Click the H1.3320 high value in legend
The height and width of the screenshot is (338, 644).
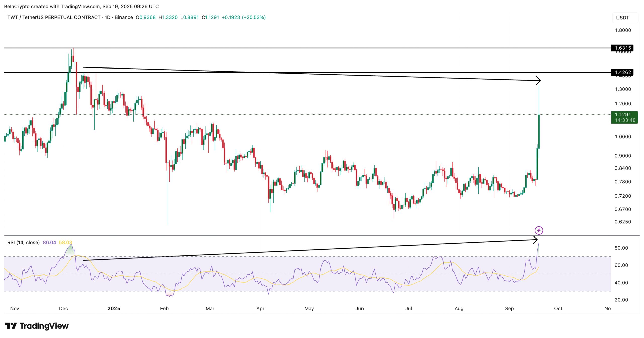tap(168, 18)
